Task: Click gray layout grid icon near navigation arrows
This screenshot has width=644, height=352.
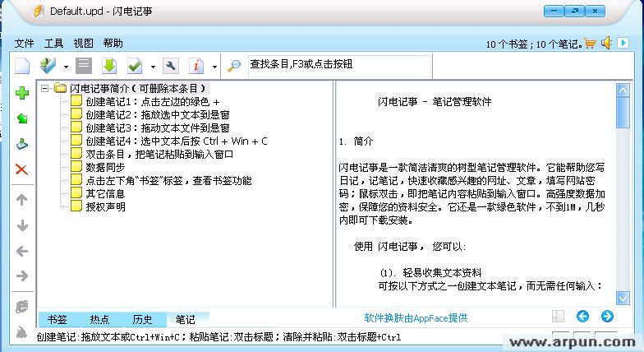Action: point(558,316)
